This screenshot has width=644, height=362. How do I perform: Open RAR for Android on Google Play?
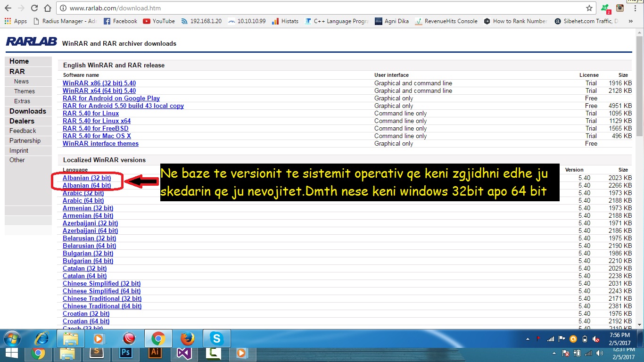click(111, 98)
